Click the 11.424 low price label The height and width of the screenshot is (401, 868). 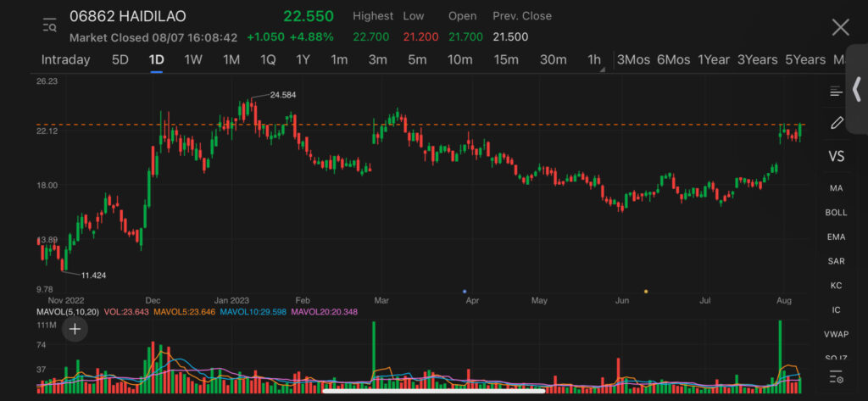(93, 276)
